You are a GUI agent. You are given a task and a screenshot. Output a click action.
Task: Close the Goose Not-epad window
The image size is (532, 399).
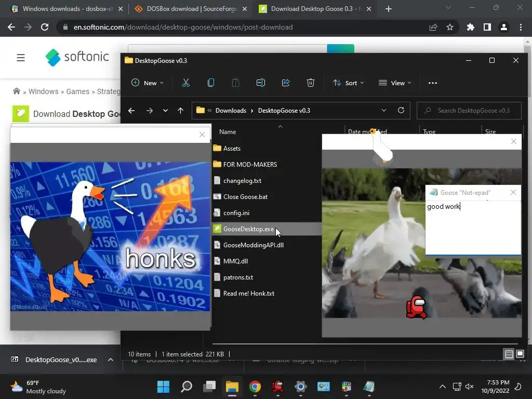513,192
